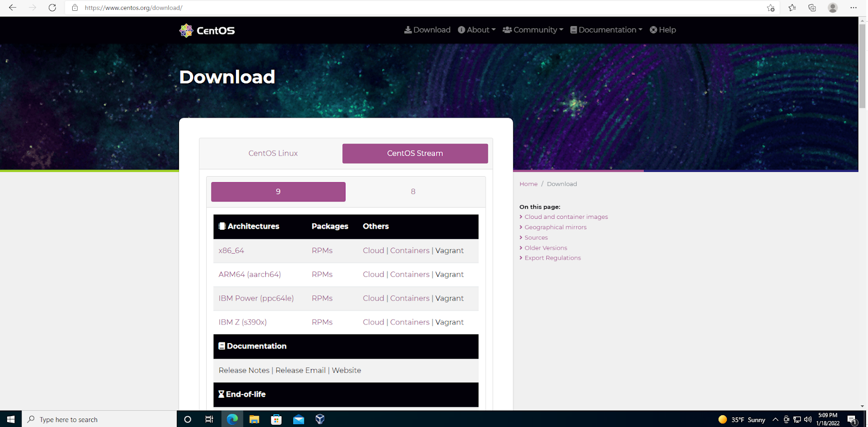Click the page vertical scrollbar thumb
The height and width of the screenshot is (427, 868).
(863, 66)
